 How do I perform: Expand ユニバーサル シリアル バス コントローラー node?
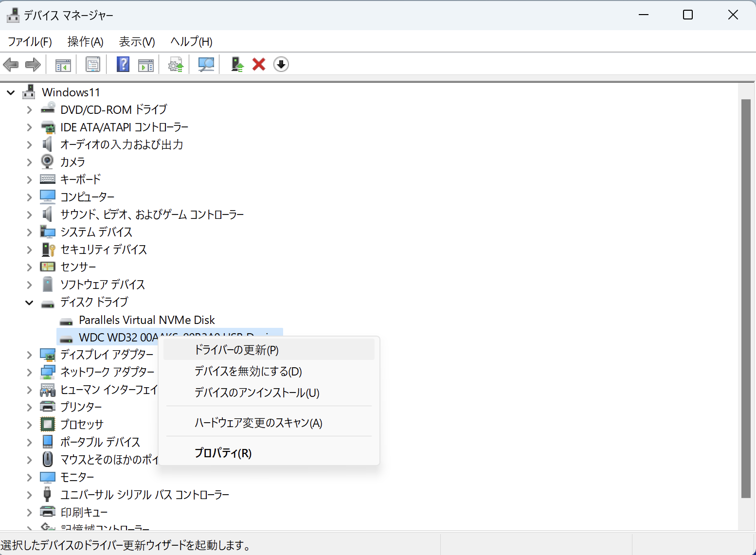click(x=29, y=495)
